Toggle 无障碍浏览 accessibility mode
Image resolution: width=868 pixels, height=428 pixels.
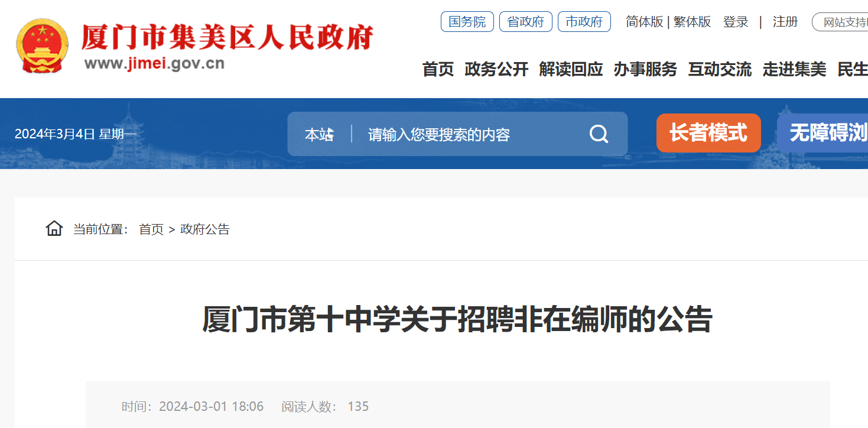[823, 132]
